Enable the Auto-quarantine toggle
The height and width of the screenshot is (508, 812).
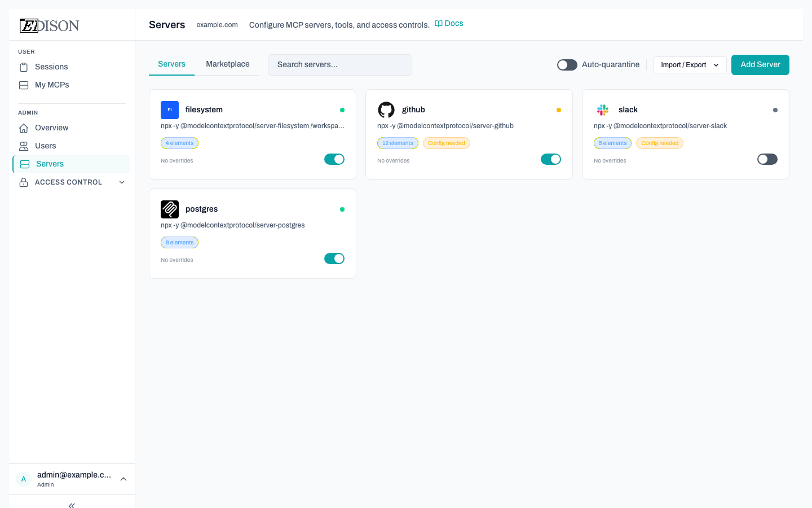point(567,65)
